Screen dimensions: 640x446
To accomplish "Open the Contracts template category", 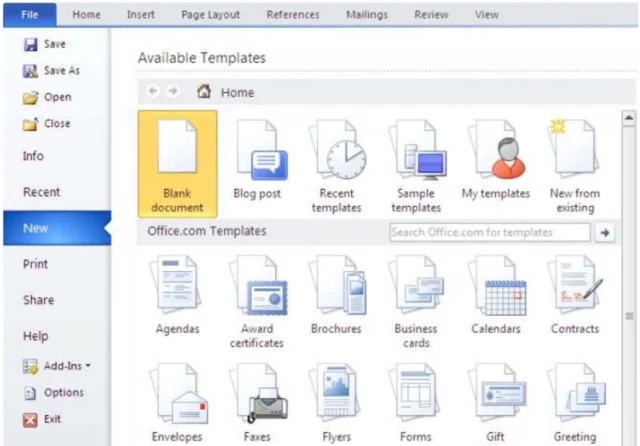I will click(575, 295).
